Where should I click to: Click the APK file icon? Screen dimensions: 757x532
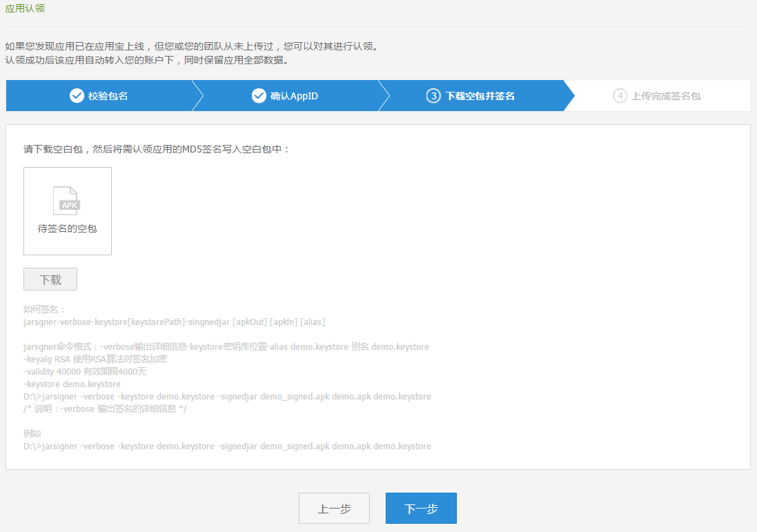[x=67, y=201]
